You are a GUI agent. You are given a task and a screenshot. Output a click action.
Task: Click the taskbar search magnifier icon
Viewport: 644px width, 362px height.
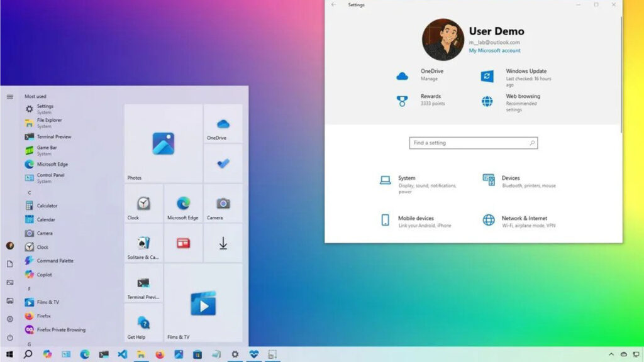(x=28, y=354)
